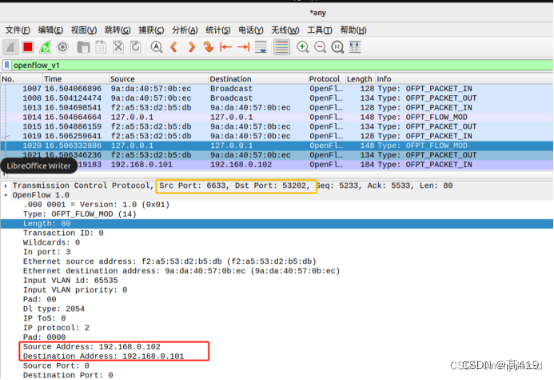Sort by the No. column header
Screen dimensions: 554x380
(21, 79)
